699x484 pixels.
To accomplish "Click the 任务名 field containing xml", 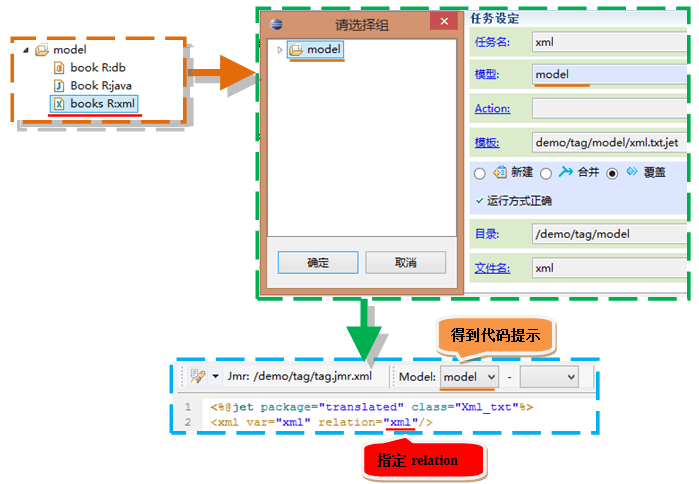I will click(609, 42).
